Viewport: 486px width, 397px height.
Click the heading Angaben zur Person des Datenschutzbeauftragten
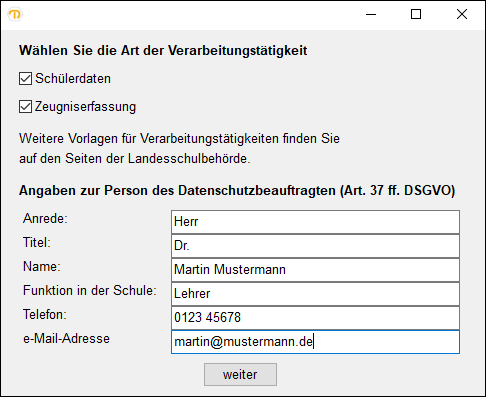tap(237, 191)
